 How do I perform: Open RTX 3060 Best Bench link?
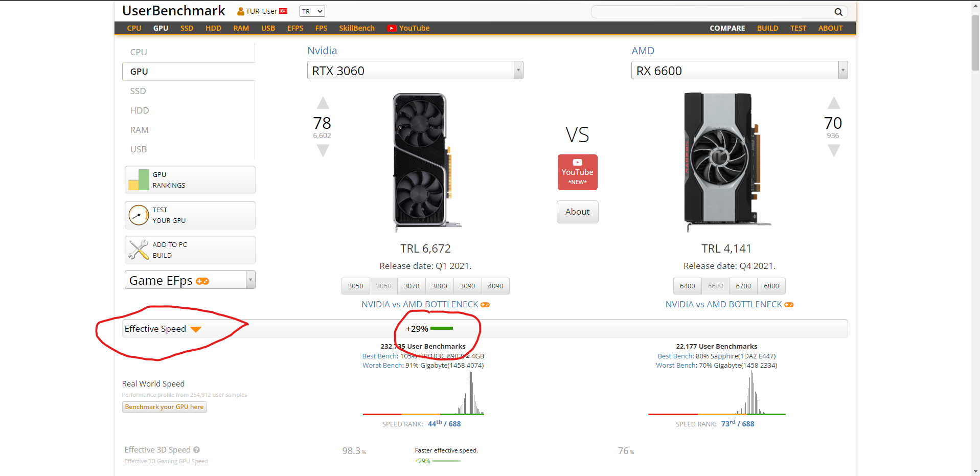pyautogui.click(x=380, y=356)
